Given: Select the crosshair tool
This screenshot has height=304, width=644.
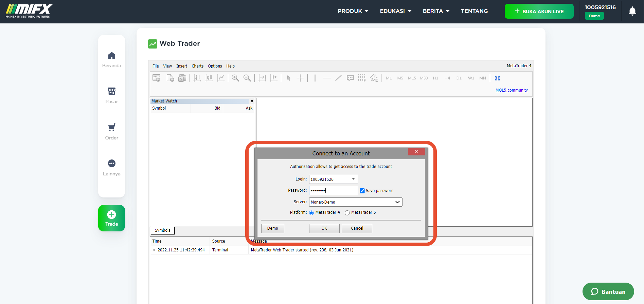Looking at the screenshot, I should [300, 78].
